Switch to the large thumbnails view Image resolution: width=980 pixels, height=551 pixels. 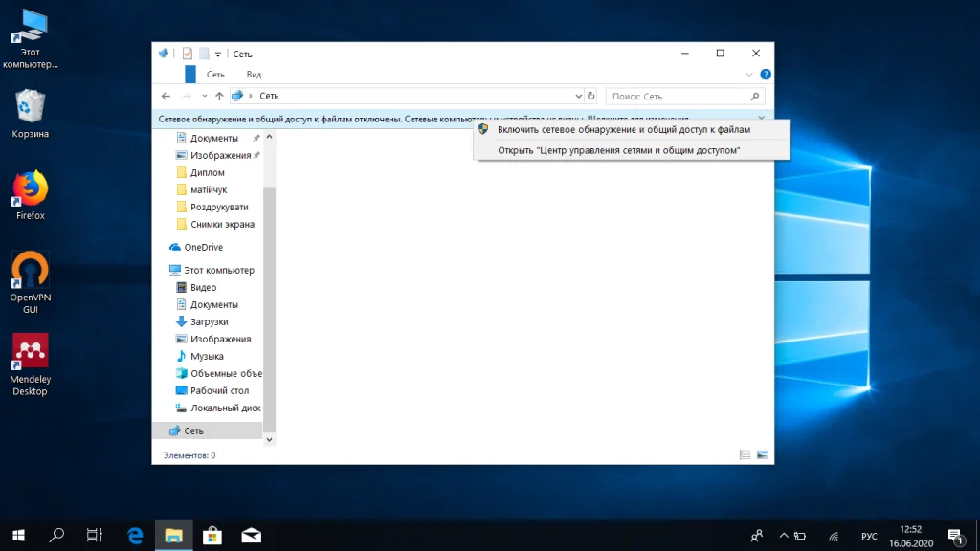[x=763, y=454]
